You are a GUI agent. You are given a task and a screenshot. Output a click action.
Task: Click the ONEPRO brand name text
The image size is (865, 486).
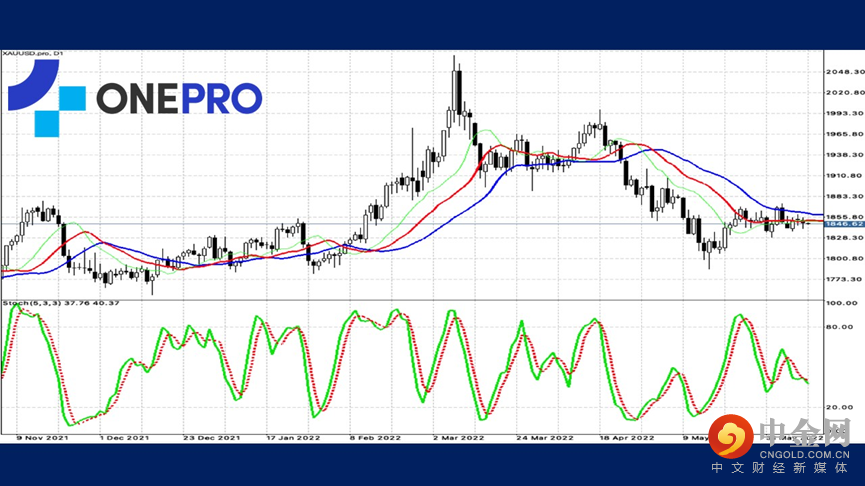click(179, 99)
